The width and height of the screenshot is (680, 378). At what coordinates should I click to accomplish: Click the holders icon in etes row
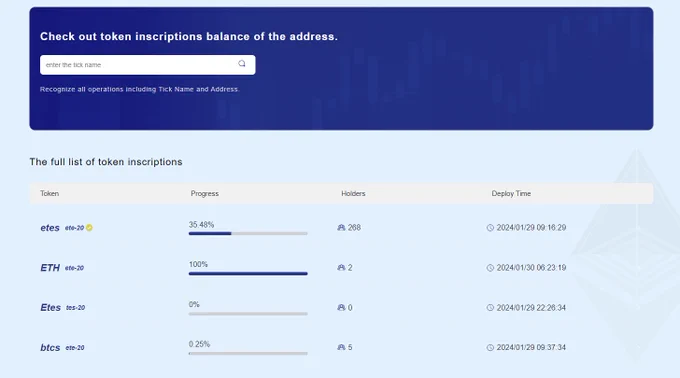pos(341,228)
